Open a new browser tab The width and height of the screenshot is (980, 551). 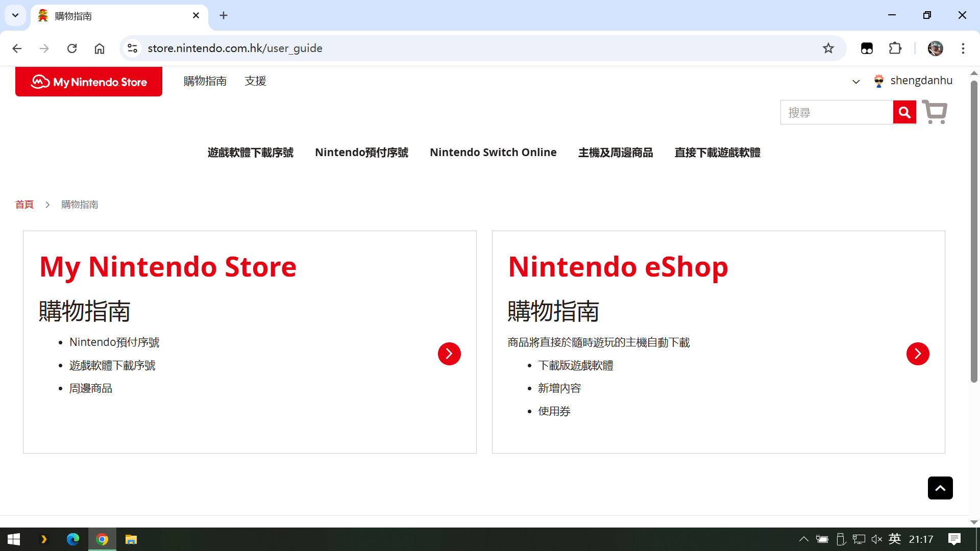(224, 15)
